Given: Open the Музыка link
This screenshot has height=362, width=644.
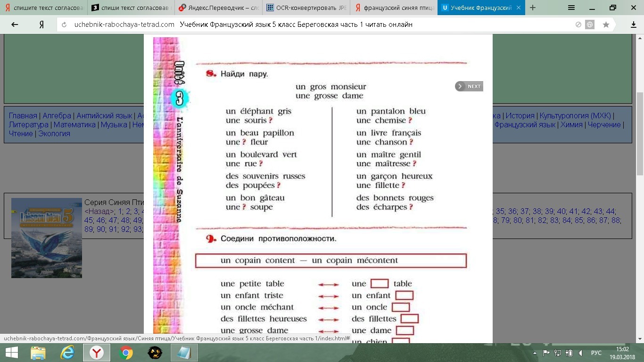Looking at the screenshot, I should 114,124.
